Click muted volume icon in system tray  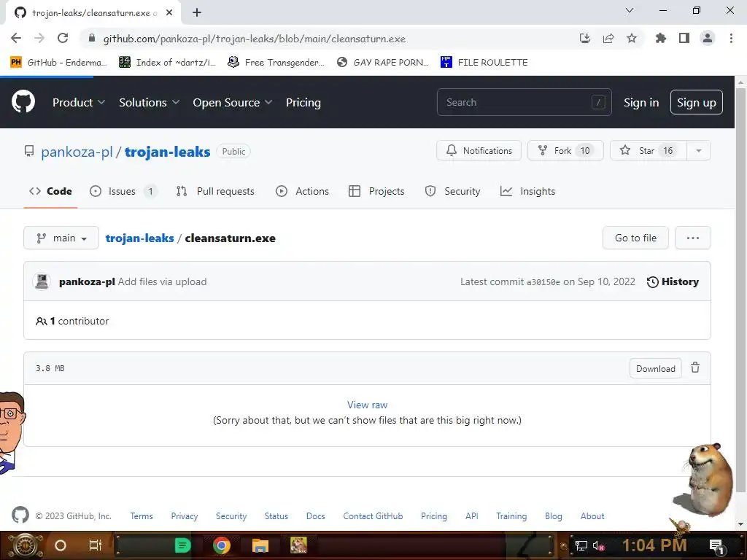[598, 545]
